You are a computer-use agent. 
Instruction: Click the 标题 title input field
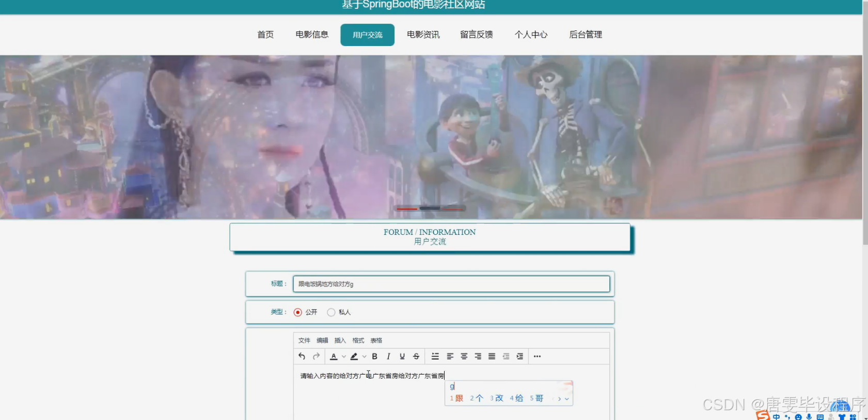(451, 284)
